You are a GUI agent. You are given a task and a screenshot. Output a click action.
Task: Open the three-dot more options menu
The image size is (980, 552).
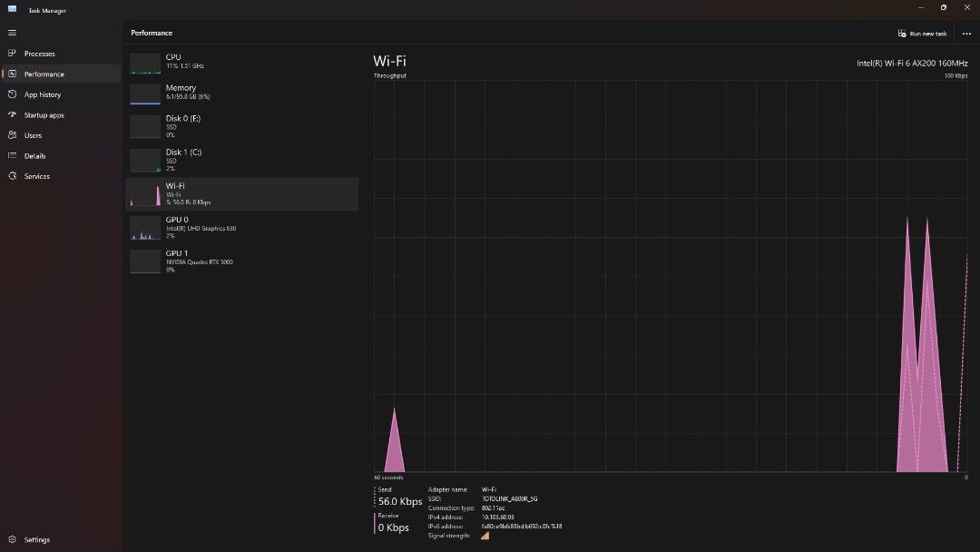pos(966,34)
